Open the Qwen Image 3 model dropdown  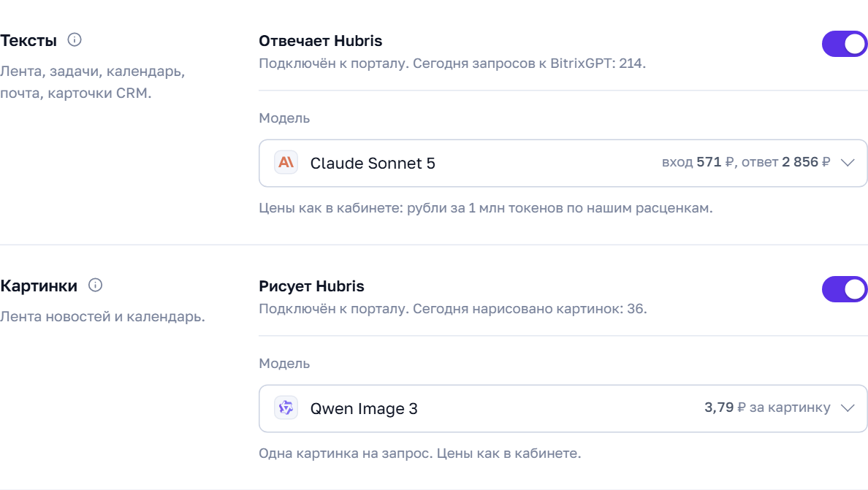tap(563, 409)
